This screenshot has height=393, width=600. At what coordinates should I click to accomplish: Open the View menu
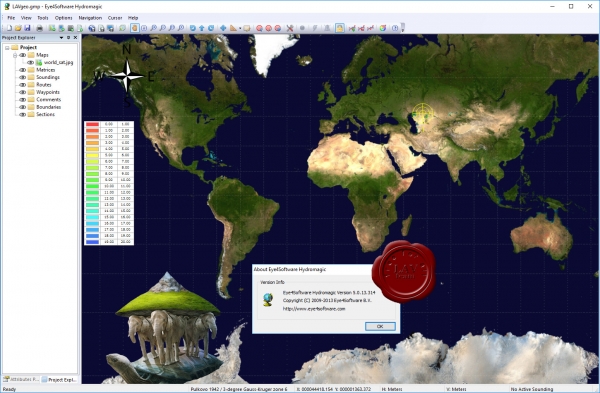26,18
